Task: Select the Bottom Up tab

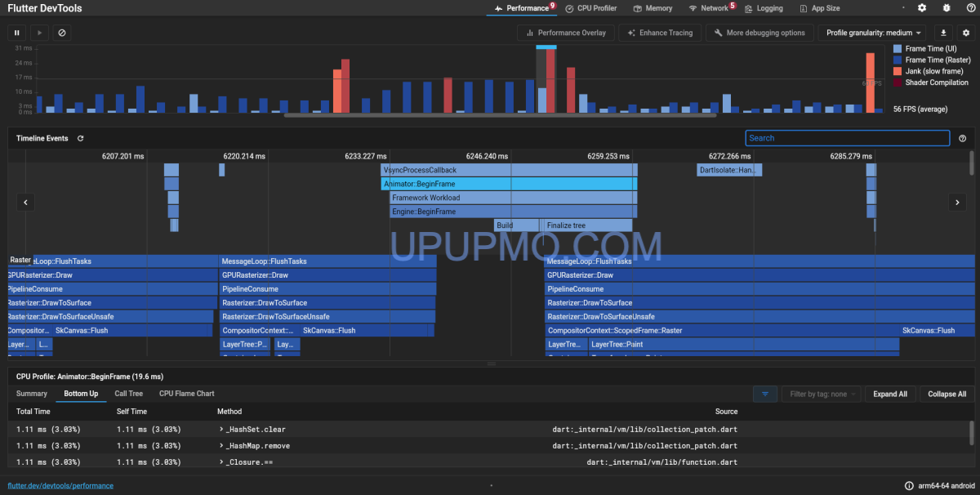Action: pyautogui.click(x=81, y=394)
